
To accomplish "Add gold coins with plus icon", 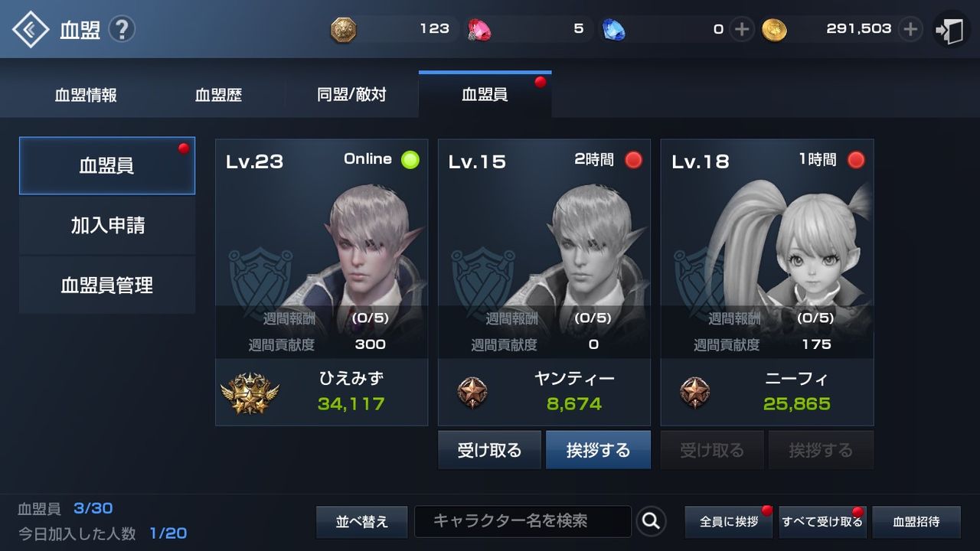I will [x=910, y=30].
